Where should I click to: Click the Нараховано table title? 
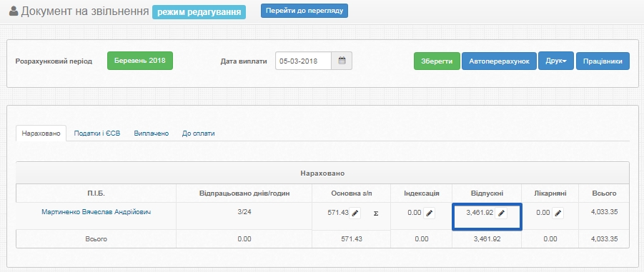click(x=322, y=173)
